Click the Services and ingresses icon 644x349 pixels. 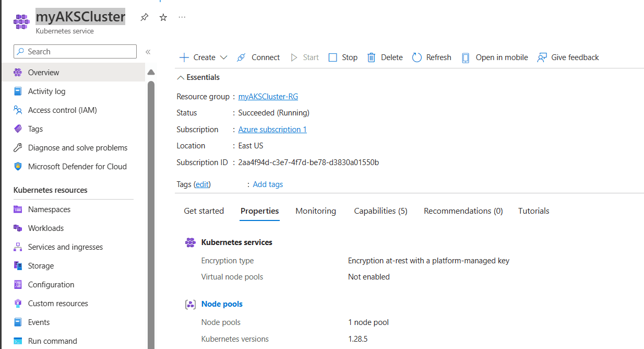click(18, 247)
